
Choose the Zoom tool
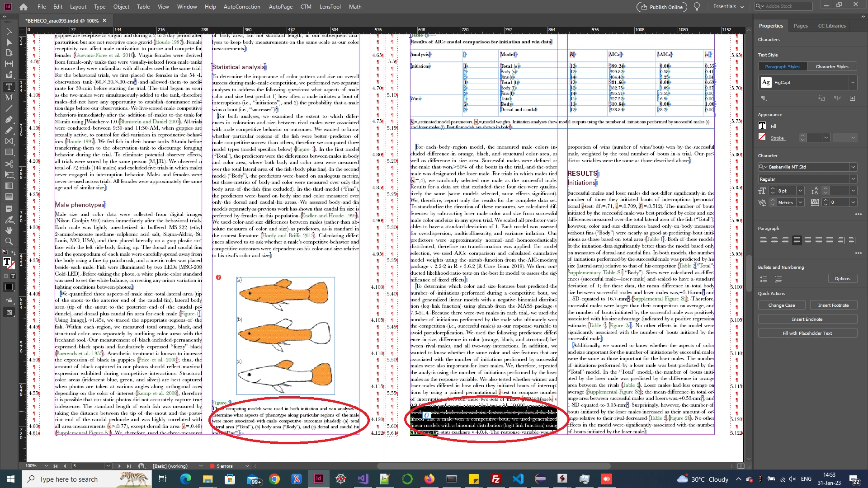point(9,241)
